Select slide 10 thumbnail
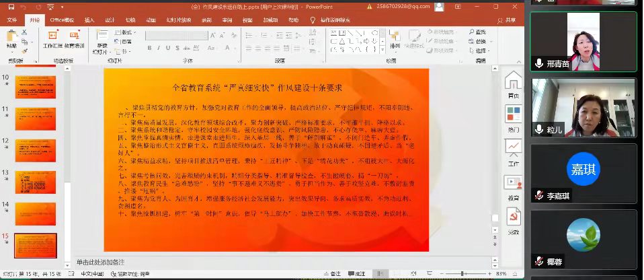Screen dimensions: 644x280 point(36,87)
